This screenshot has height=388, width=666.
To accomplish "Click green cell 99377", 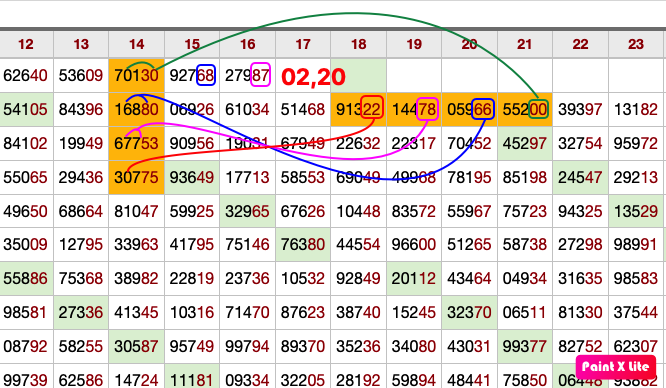I will pos(525,347).
